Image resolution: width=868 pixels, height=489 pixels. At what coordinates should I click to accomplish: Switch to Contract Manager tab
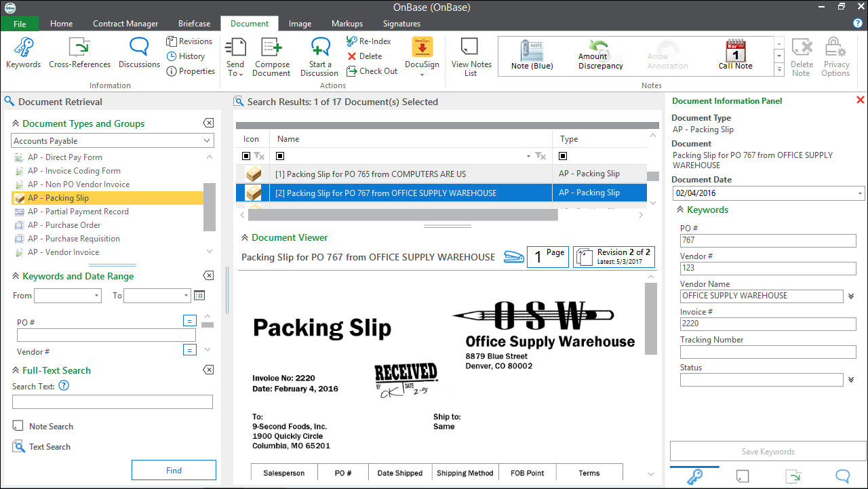(x=125, y=24)
